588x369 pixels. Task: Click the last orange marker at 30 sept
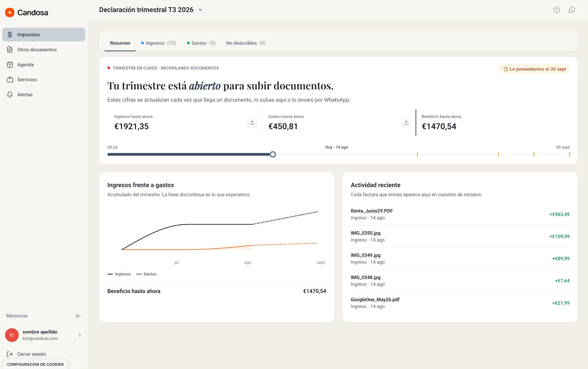tap(569, 154)
